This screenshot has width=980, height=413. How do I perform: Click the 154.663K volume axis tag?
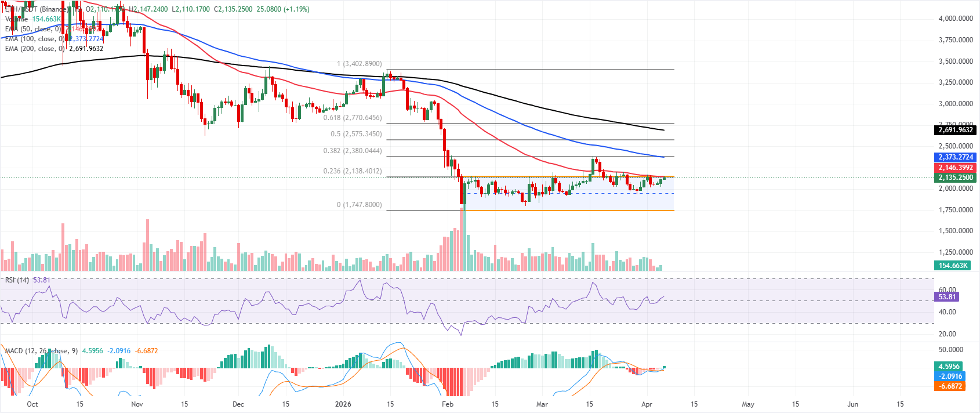(953, 266)
